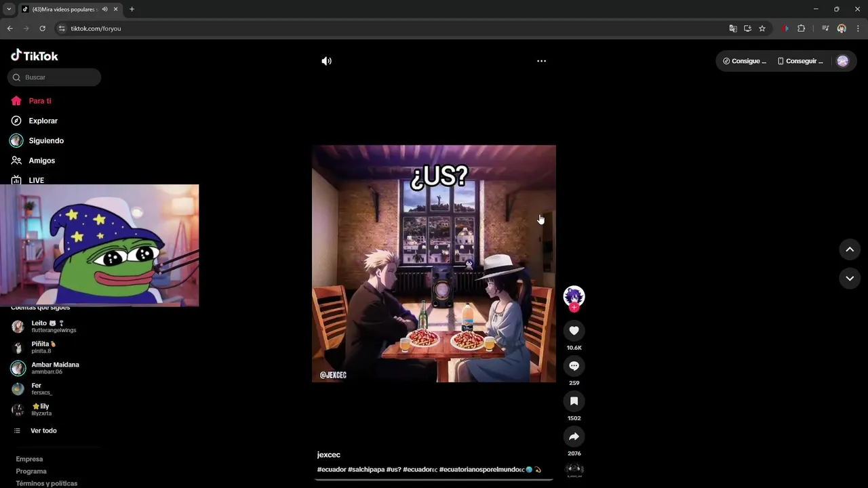868x488 pixels.
Task: Open the Para ti feed
Action: pos(32,101)
